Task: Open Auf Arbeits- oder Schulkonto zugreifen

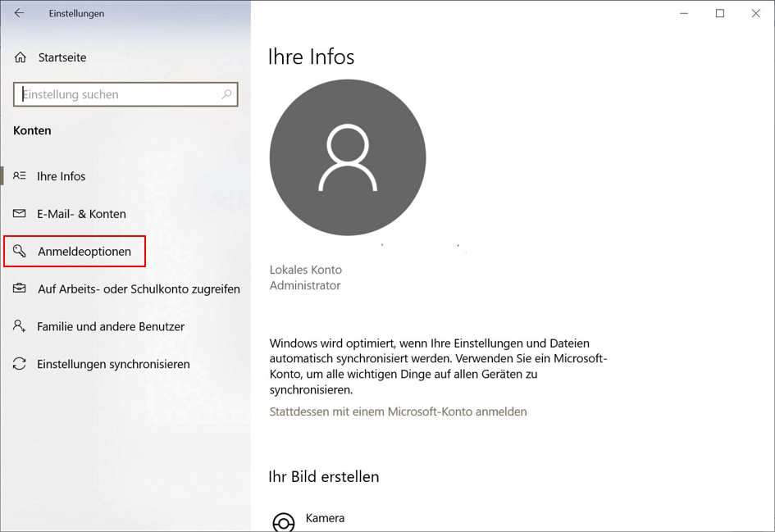Action: tap(139, 289)
